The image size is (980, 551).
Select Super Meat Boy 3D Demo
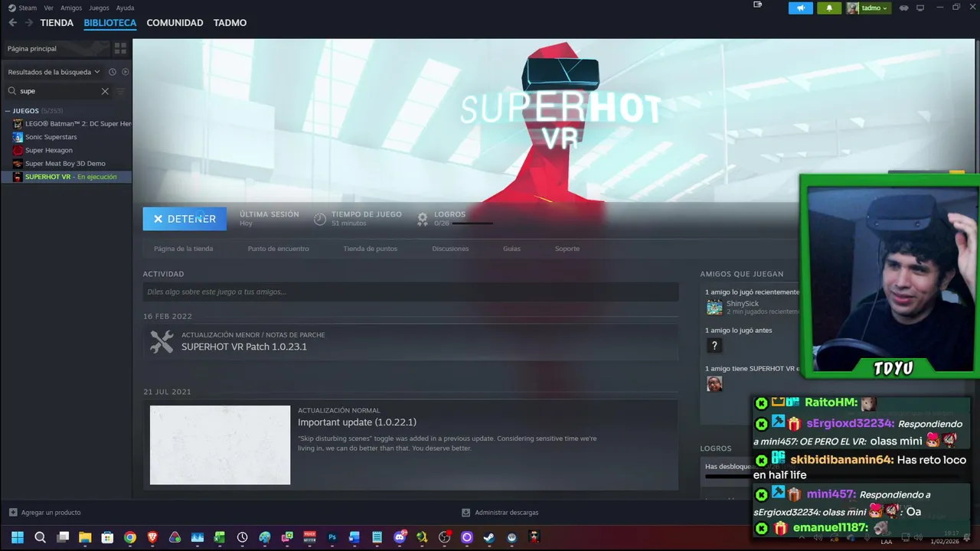tap(65, 163)
